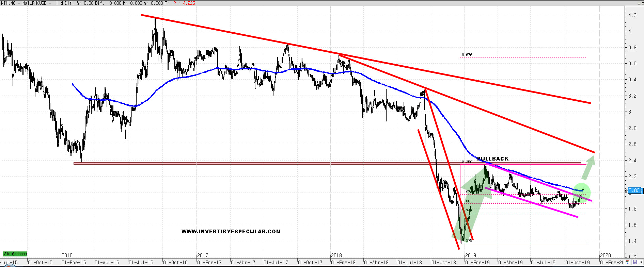This screenshot has height=267, width=644.
Task: Click the PULLBACK text annotation
Action: click(x=493, y=158)
